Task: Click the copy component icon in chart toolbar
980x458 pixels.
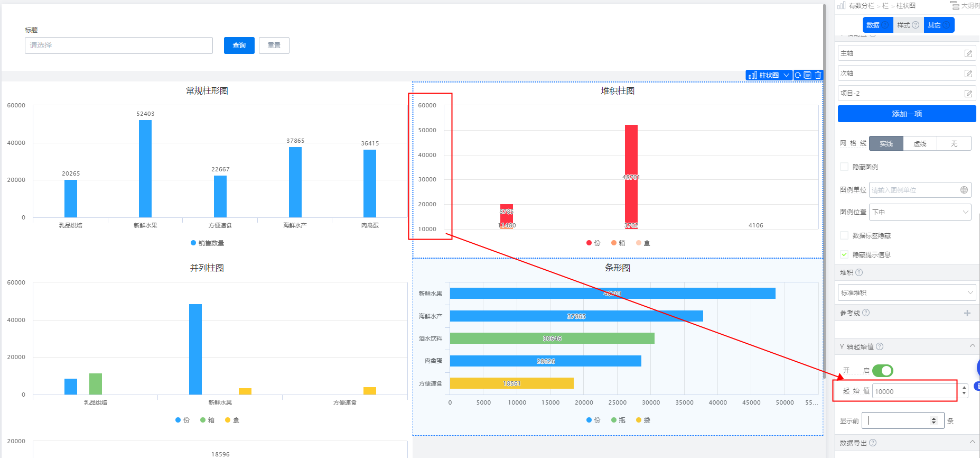Action: pos(808,75)
